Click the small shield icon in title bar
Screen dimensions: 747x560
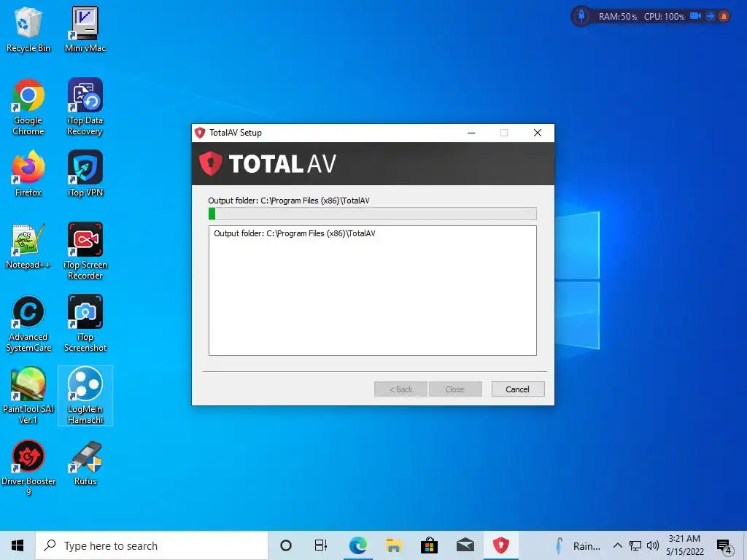coord(200,133)
